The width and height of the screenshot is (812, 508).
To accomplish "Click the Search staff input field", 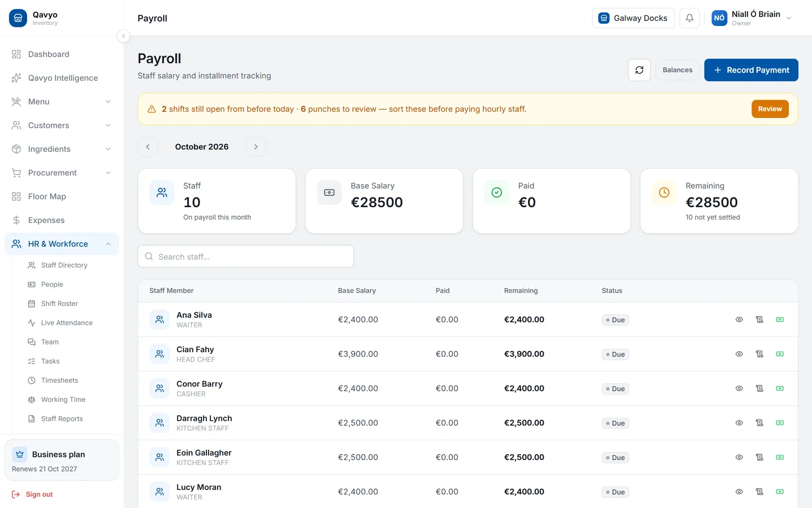I will [x=246, y=256].
